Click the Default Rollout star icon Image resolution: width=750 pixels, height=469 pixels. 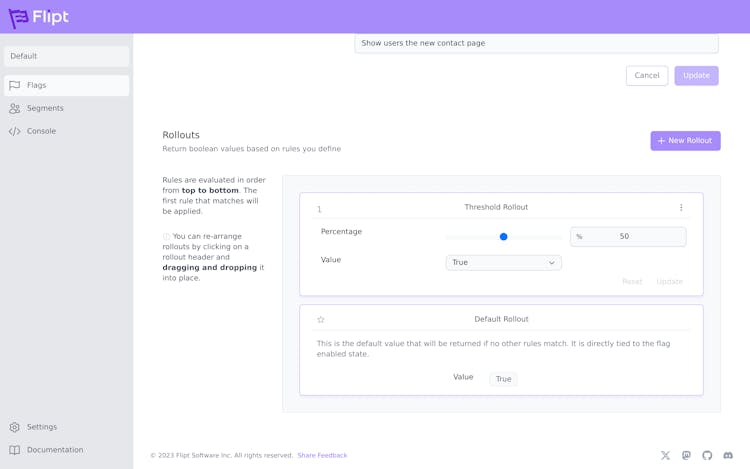click(321, 320)
